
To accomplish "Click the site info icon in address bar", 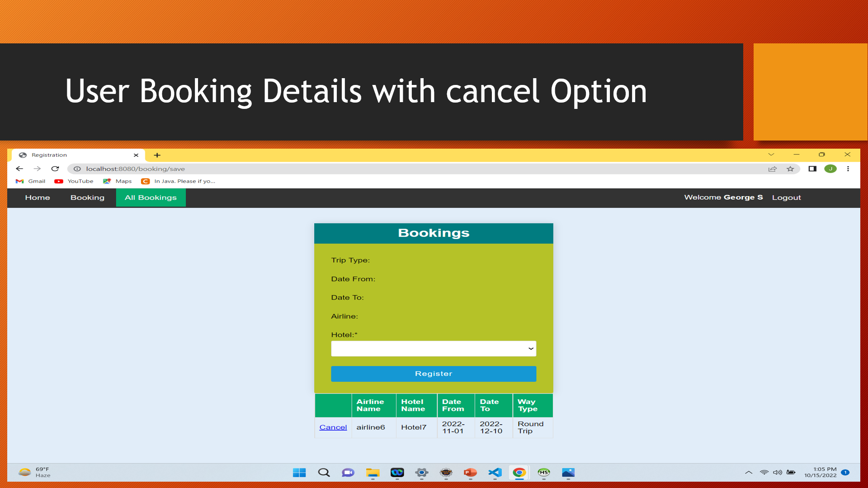I will pos(77,169).
